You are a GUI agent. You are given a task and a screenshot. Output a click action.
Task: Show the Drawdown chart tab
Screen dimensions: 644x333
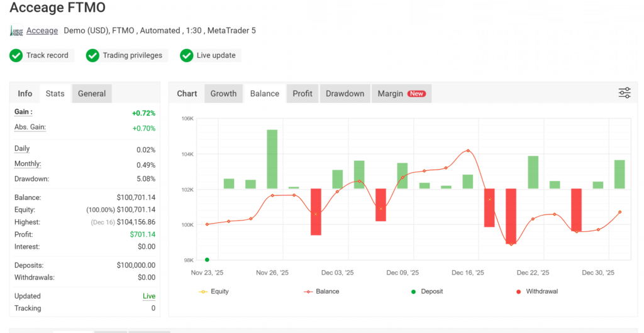(345, 94)
